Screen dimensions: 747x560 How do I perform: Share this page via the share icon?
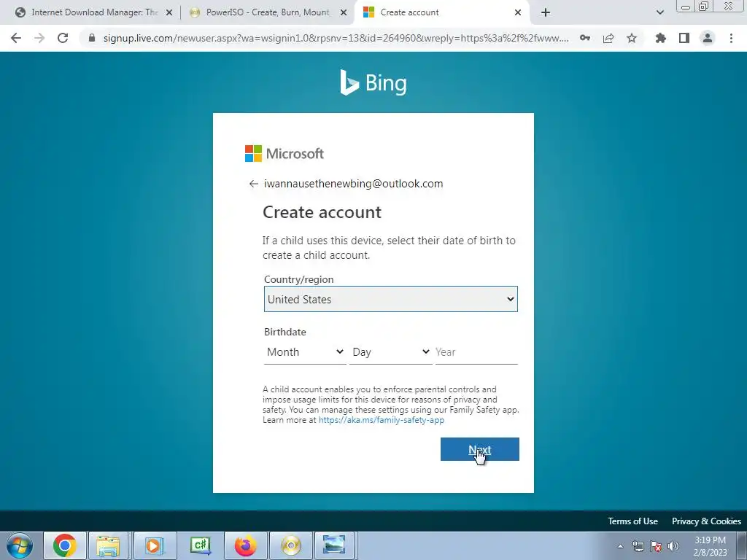608,38
